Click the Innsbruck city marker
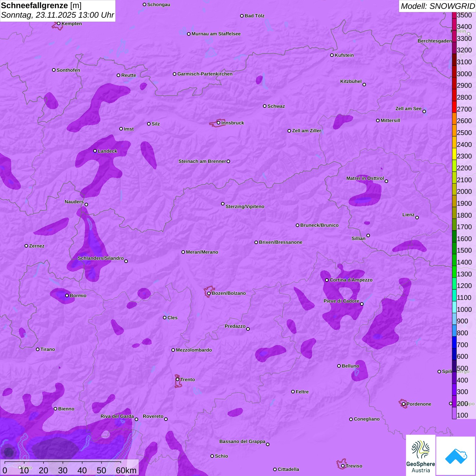This screenshot has height=476, width=476. coord(218,123)
